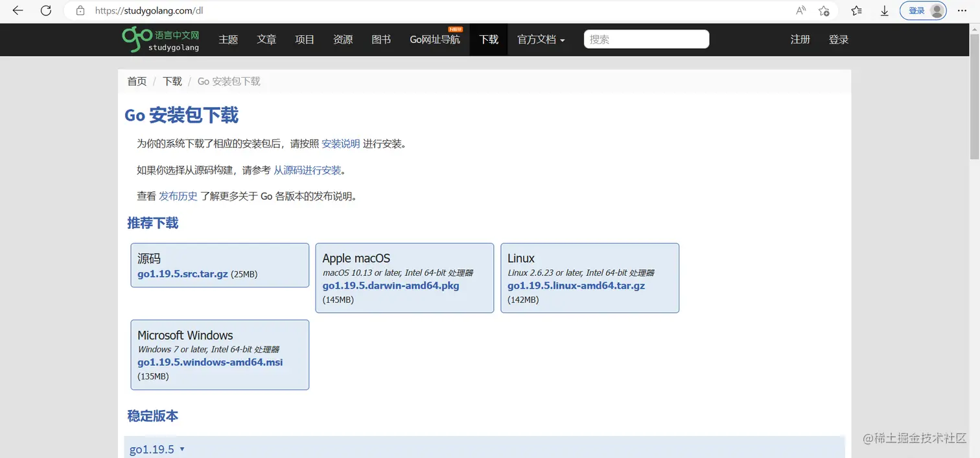The image size is (980, 458).
Task: Click the 登录 link in site navbar
Action: pyautogui.click(x=839, y=40)
